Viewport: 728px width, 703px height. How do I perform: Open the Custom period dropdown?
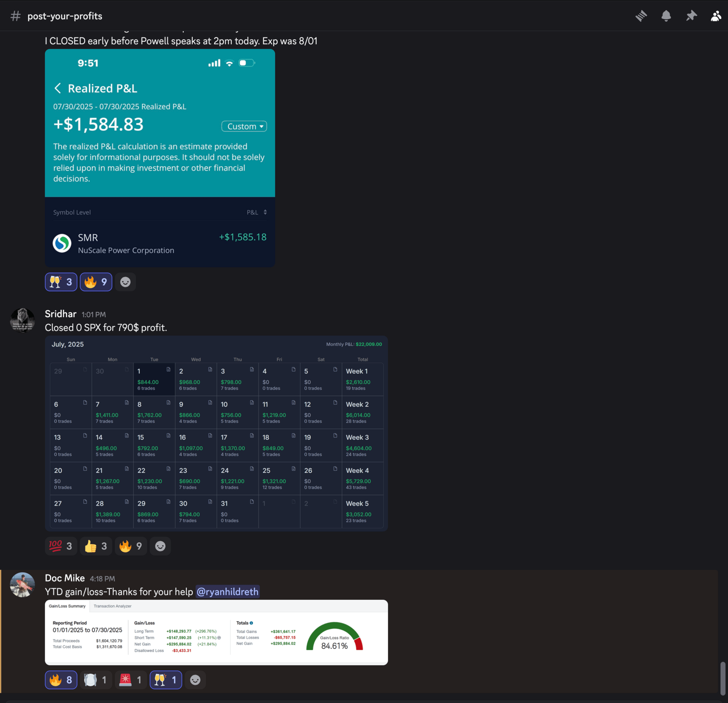(244, 126)
